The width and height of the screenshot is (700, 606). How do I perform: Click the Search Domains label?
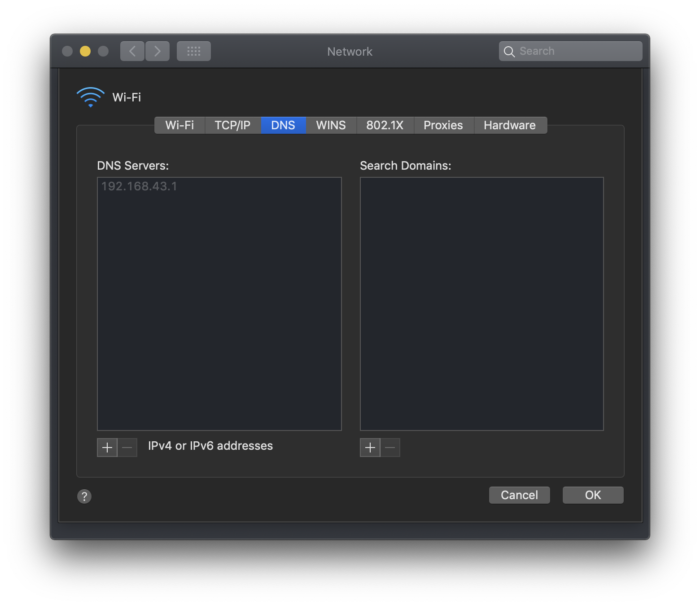pyautogui.click(x=406, y=166)
